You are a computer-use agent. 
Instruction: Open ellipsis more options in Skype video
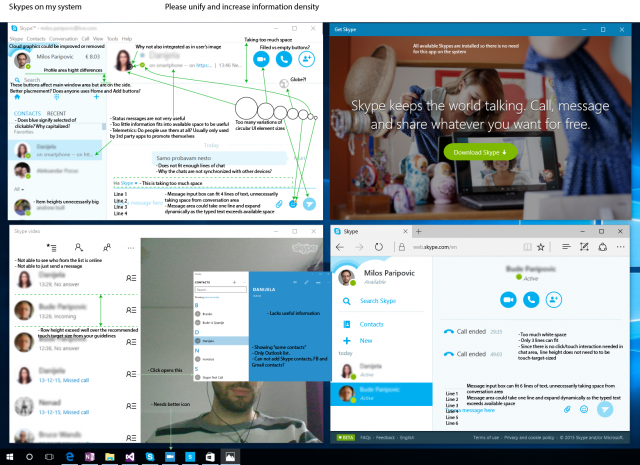pyautogui.click(x=131, y=248)
